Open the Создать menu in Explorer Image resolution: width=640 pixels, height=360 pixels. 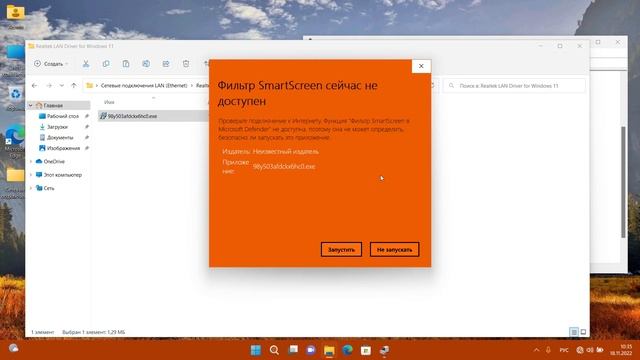(51, 64)
